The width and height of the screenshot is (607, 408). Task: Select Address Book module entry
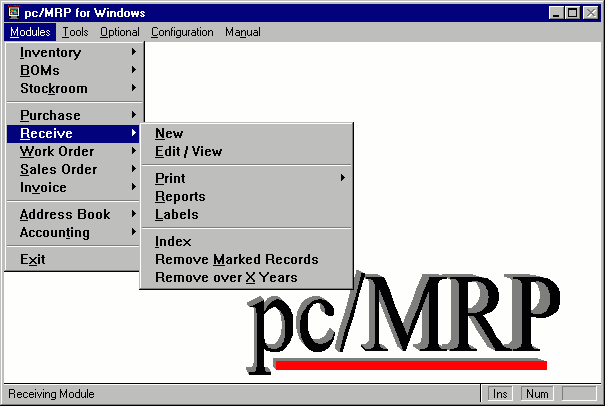pos(74,214)
